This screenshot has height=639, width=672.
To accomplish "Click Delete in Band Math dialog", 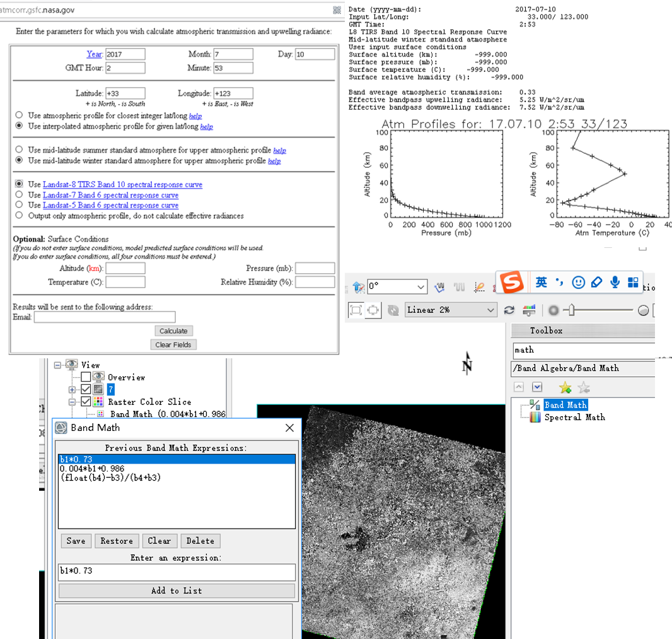I will pos(200,541).
